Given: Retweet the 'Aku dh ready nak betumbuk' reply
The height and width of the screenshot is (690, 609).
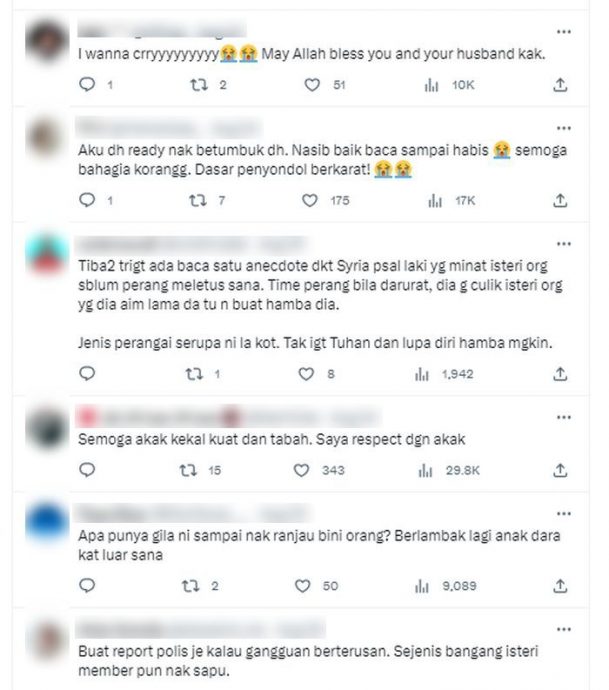Looking at the screenshot, I should (x=198, y=201).
